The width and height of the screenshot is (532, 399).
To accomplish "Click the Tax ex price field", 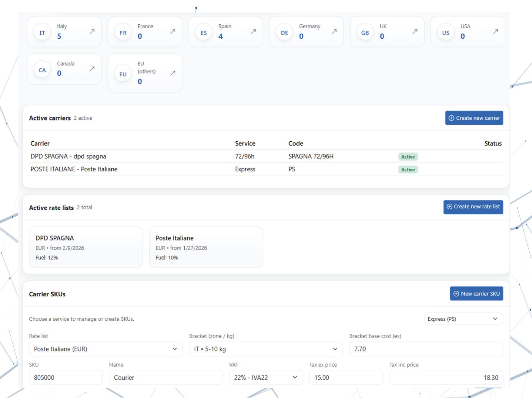I will pyautogui.click(x=346, y=377).
